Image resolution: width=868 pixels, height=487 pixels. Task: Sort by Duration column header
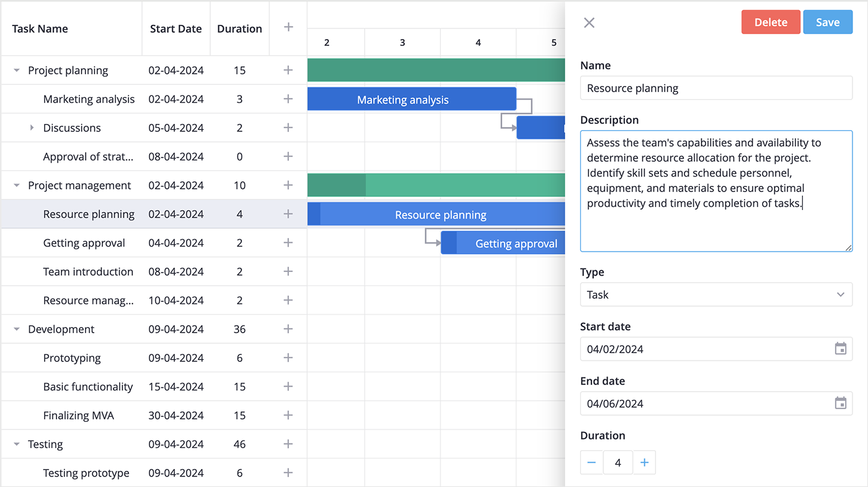(239, 29)
